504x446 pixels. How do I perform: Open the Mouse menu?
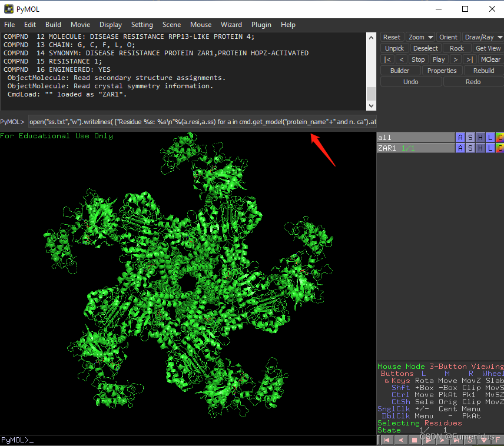[x=201, y=25]
